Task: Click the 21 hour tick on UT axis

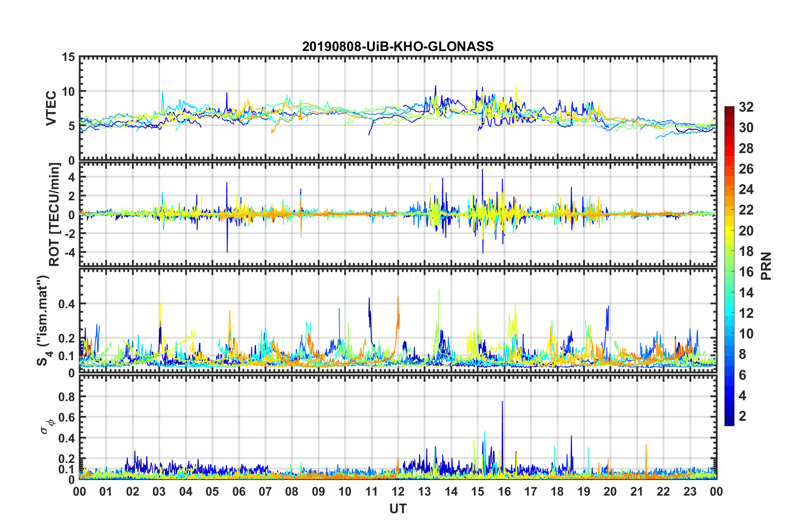Action: (637, 491)
